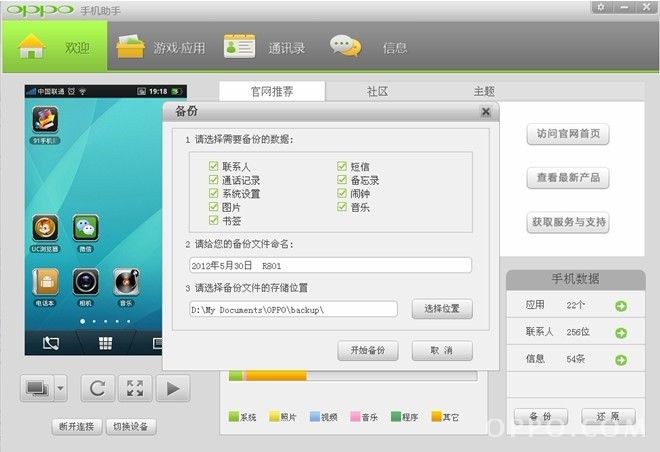Click the 系统 green legend swatch
660x452 pixels.
tap(234, 417)
